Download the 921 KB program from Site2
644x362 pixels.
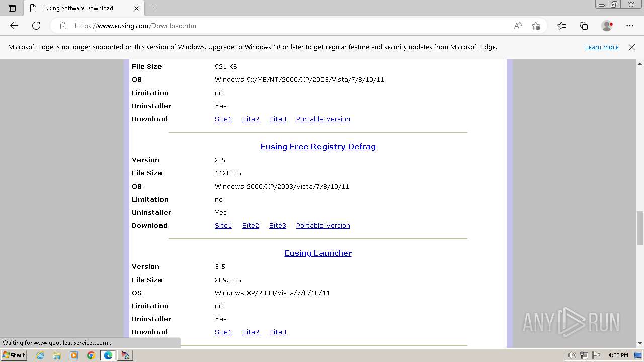pyautogui.click(x=251, y=119)
